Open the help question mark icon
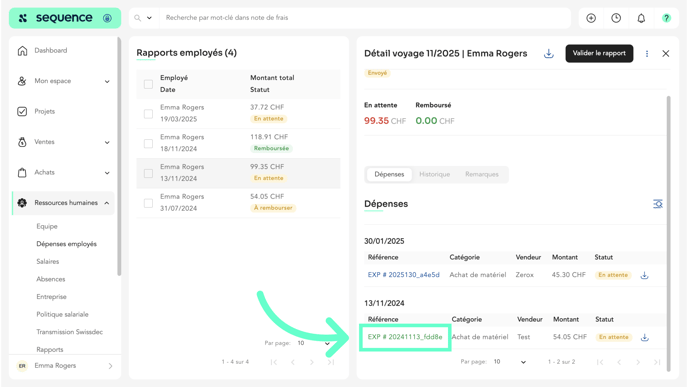 tap(666, 18)
